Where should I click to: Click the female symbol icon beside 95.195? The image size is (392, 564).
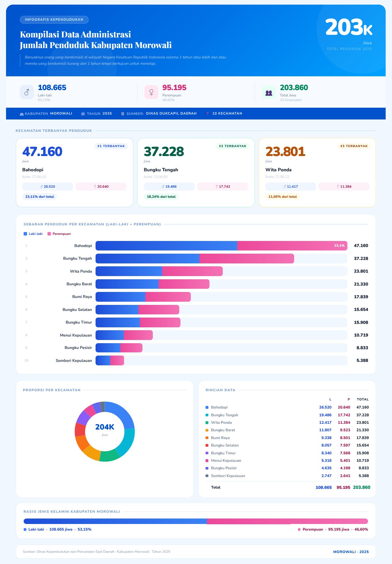[151, 92]
